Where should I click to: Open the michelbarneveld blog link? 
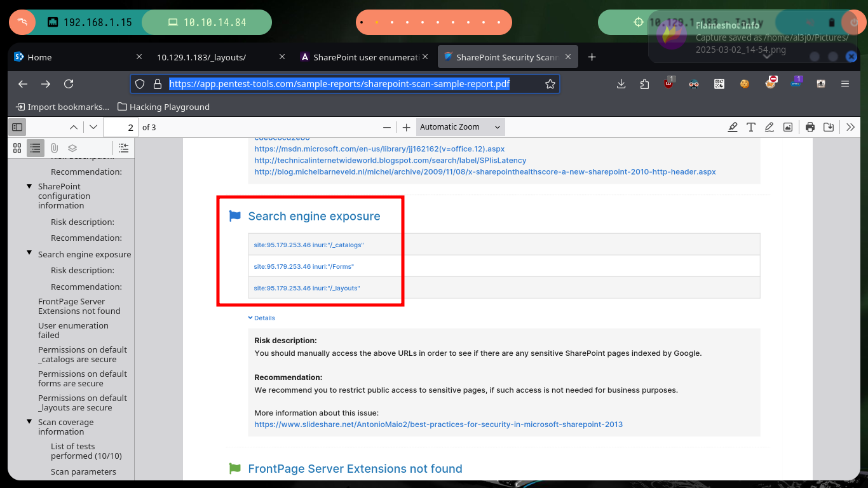tap(485, 172)
